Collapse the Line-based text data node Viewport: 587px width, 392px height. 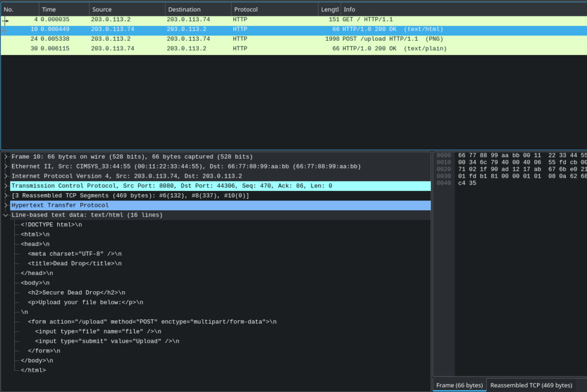[x=6, y=215]
